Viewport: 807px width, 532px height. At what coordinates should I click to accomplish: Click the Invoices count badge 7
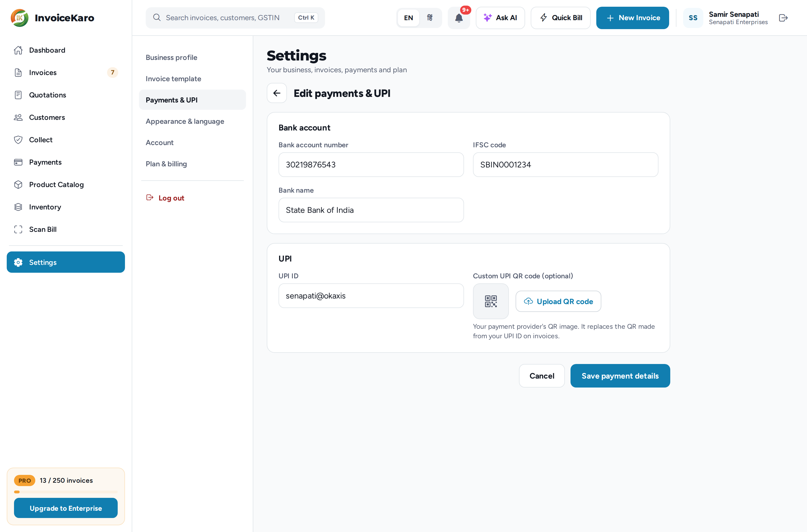click(x=112, y=73)
